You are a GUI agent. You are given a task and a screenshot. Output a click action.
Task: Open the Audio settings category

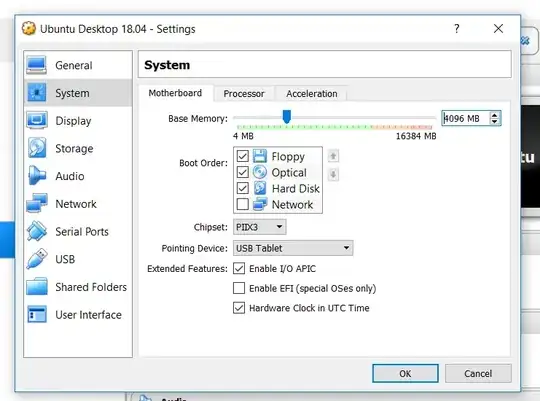[x=78, y=176]
